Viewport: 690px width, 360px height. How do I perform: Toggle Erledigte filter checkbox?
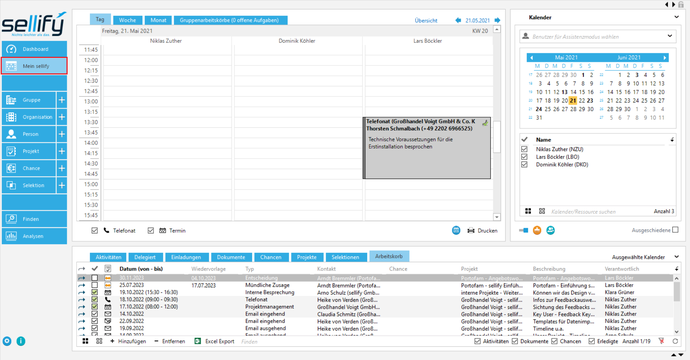[591, 341]
